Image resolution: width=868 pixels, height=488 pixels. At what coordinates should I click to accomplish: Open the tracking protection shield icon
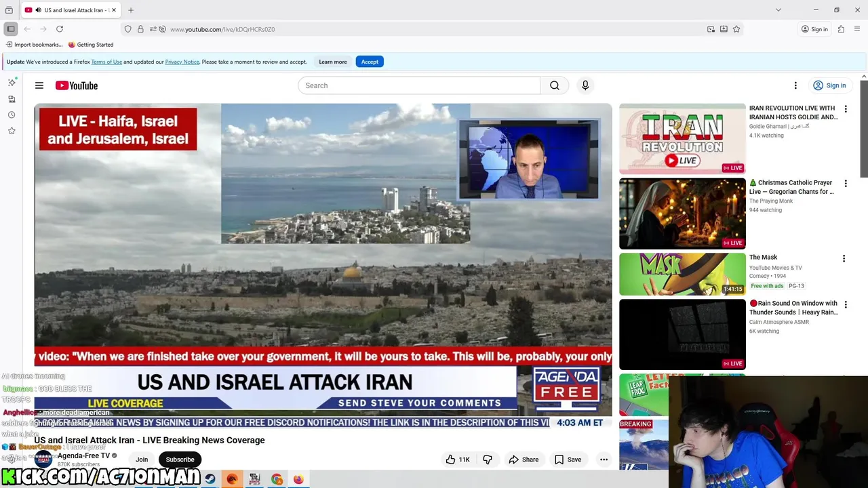[127, 29]
